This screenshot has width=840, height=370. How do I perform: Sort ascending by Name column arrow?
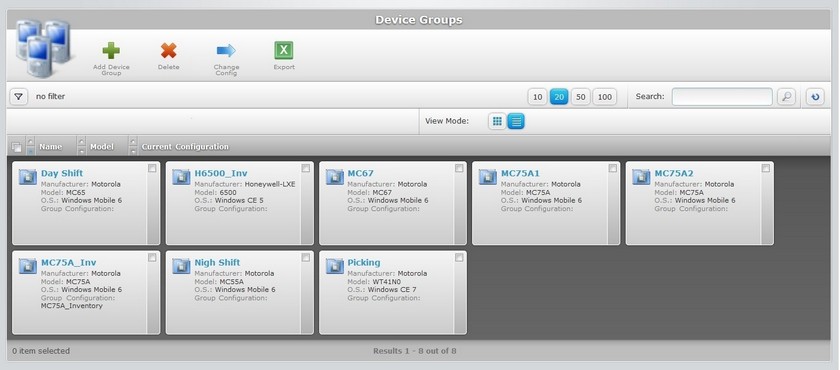[x=31, y=142]
